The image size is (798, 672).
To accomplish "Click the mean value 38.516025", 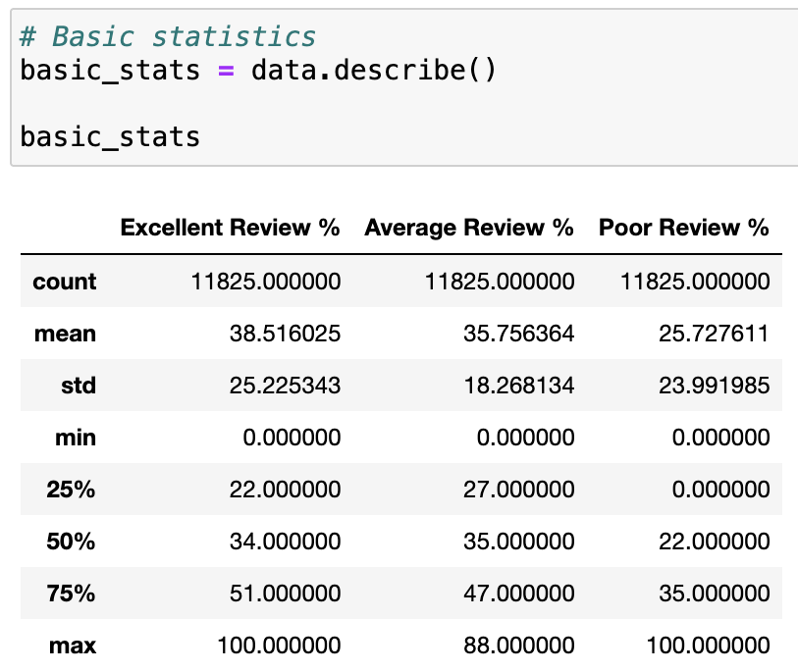I will (x=285, y=334).
